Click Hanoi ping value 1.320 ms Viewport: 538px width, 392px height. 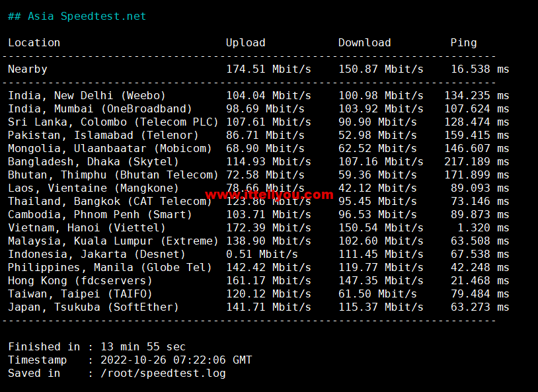coord(483,228)
